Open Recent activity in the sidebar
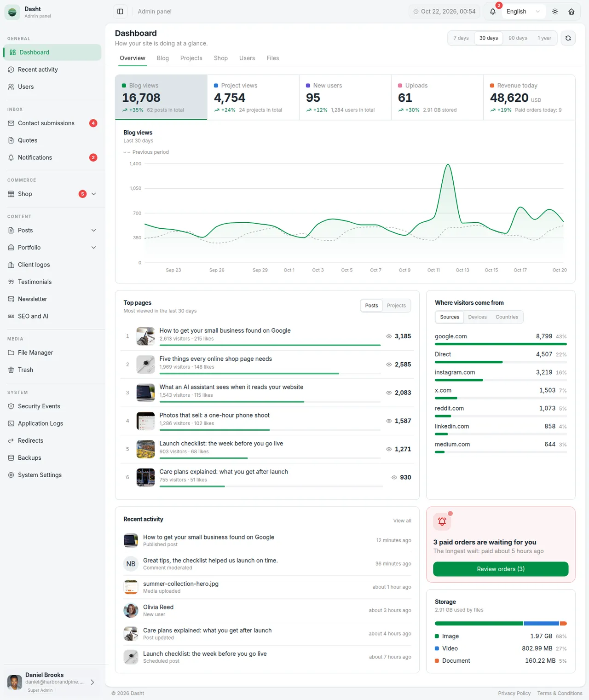The image size is (589, 700). pyautogui.click(x=52, y=69)
